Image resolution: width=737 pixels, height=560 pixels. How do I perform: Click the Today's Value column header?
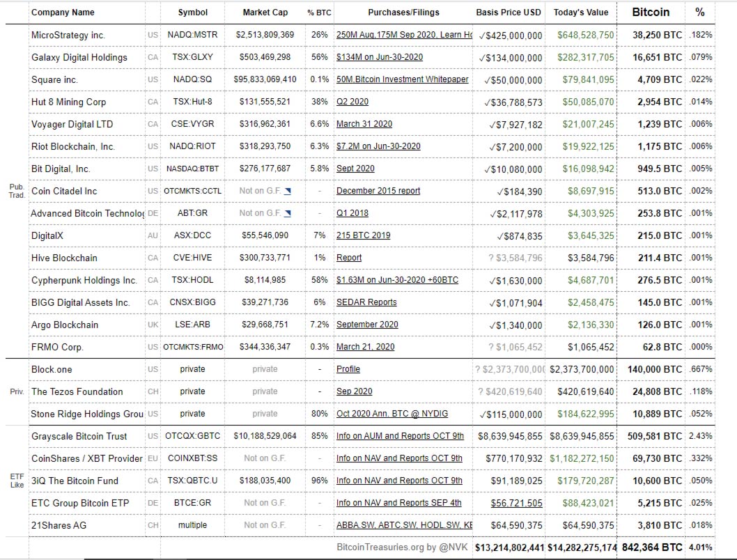coord(581,13)
